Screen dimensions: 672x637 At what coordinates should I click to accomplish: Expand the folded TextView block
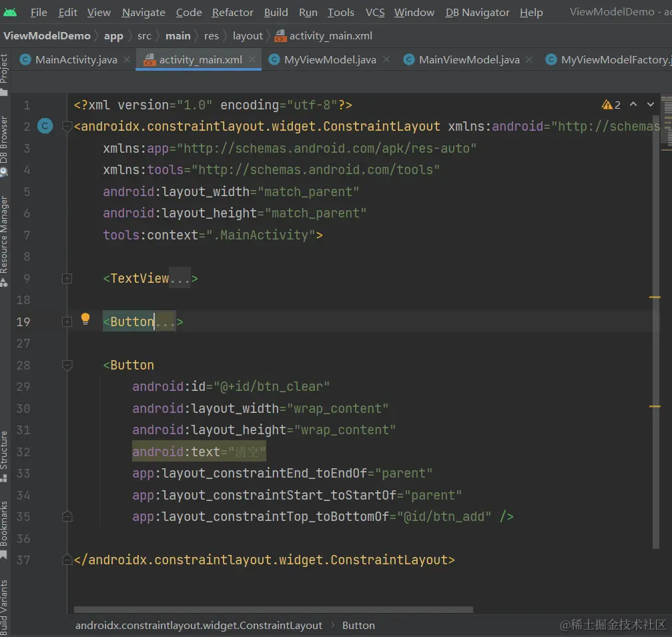click(x=67, y=279)
